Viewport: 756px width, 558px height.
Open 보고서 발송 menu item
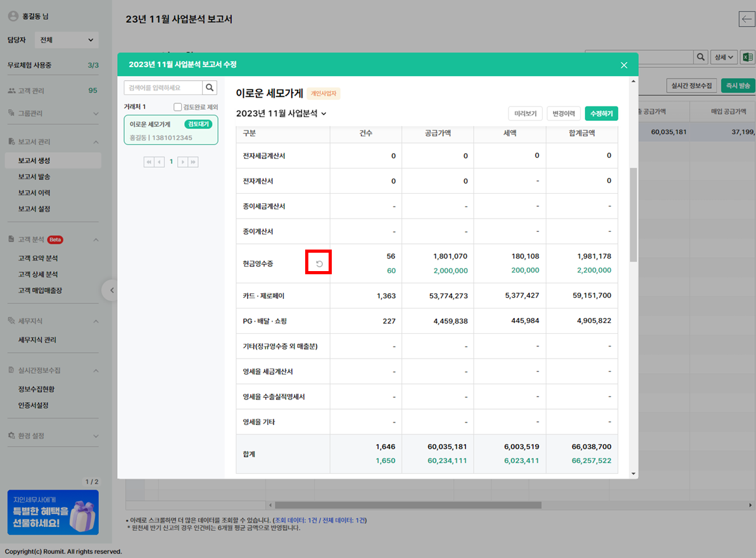(34, 177)
